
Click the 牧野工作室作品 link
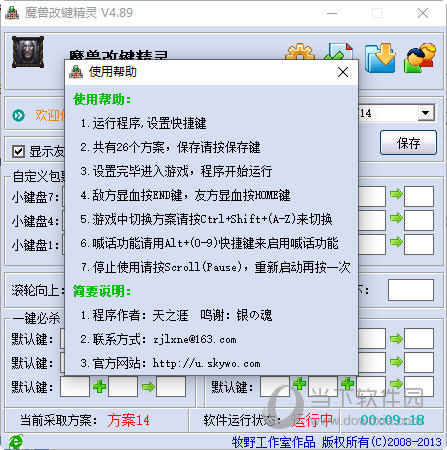[273, 442]
